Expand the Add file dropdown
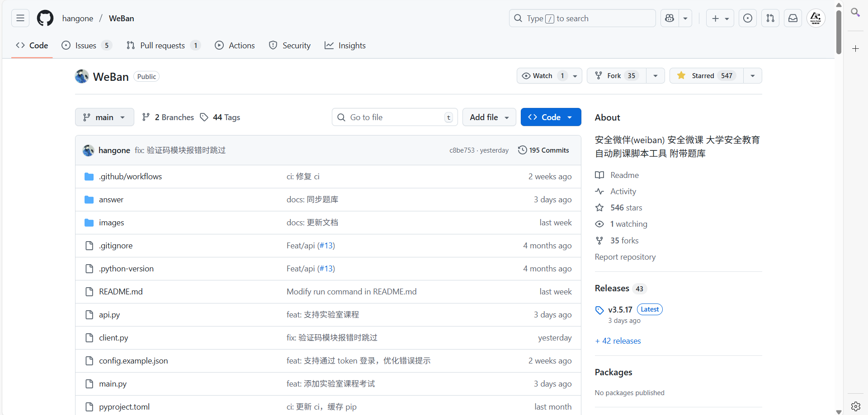868x415 pixels. pos(489,117)
